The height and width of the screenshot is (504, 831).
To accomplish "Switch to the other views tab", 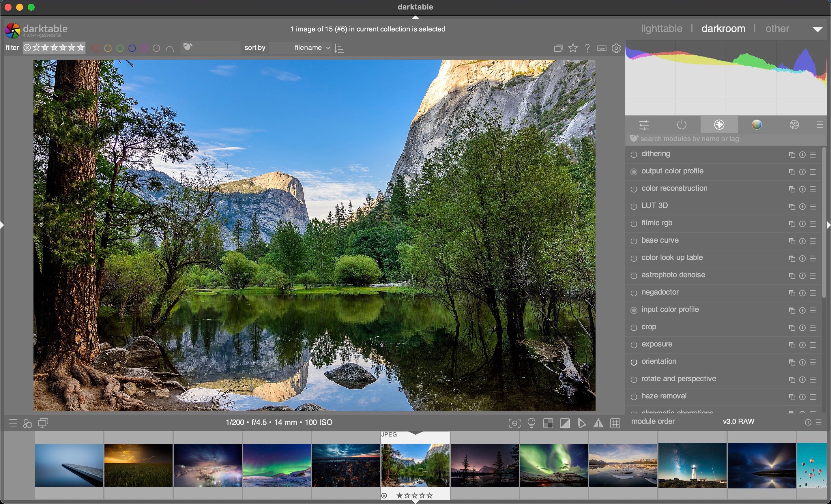I will point(777,29).
